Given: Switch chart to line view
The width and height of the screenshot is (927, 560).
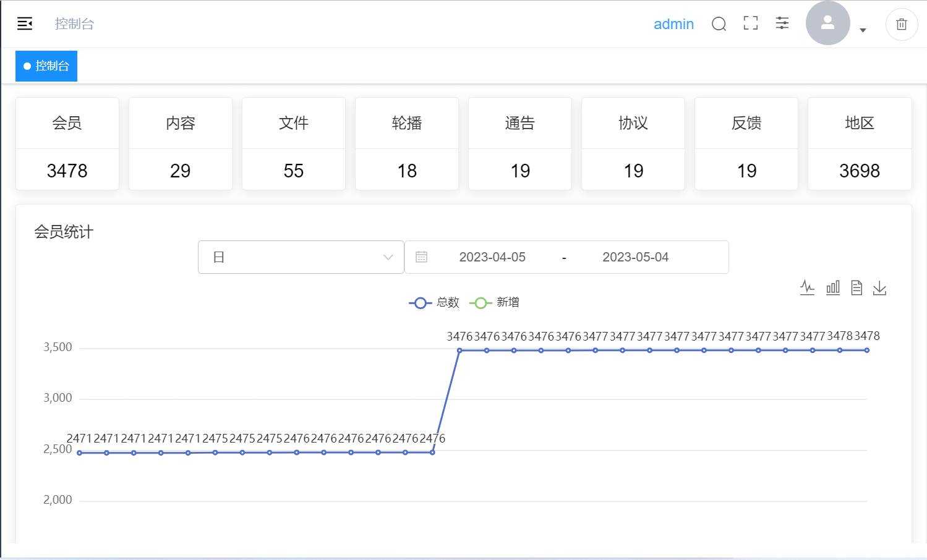Looking at the screenshot, I should tap(807, 287).
